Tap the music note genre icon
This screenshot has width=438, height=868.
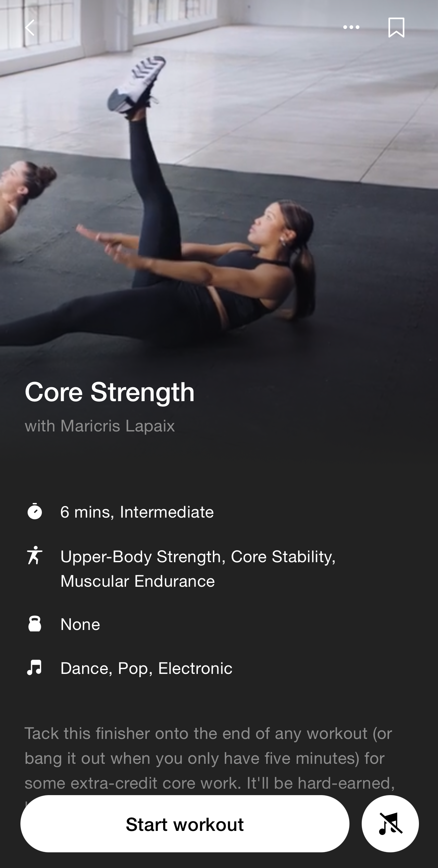coord(34,667)
